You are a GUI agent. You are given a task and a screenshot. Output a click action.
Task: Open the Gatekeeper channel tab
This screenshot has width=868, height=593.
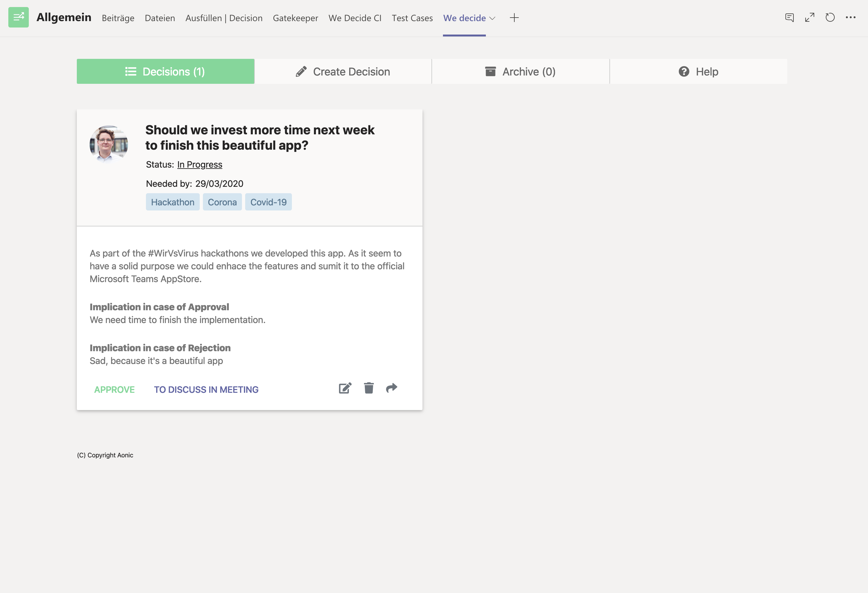tap(295, 18)
